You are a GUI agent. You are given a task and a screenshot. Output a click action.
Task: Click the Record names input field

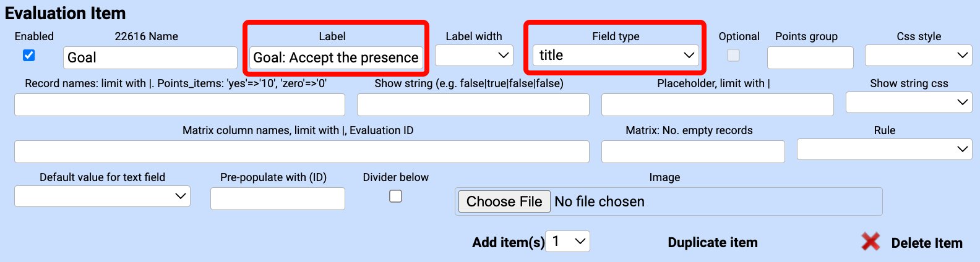point(179,105)
